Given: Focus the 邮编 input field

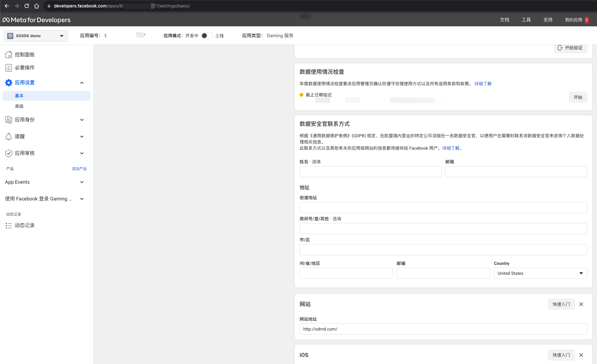Looking at the screenshot, I should coord(443,273).
